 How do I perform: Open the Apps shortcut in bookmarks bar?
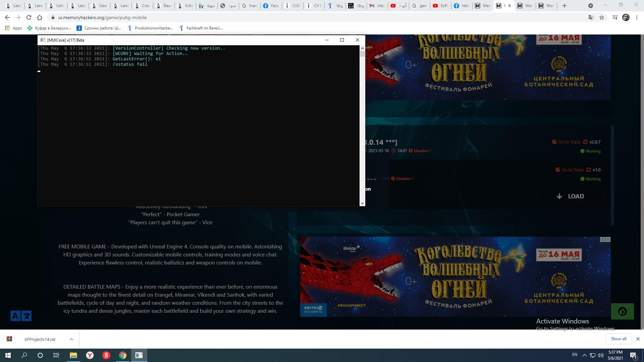(x=13, y=28)
